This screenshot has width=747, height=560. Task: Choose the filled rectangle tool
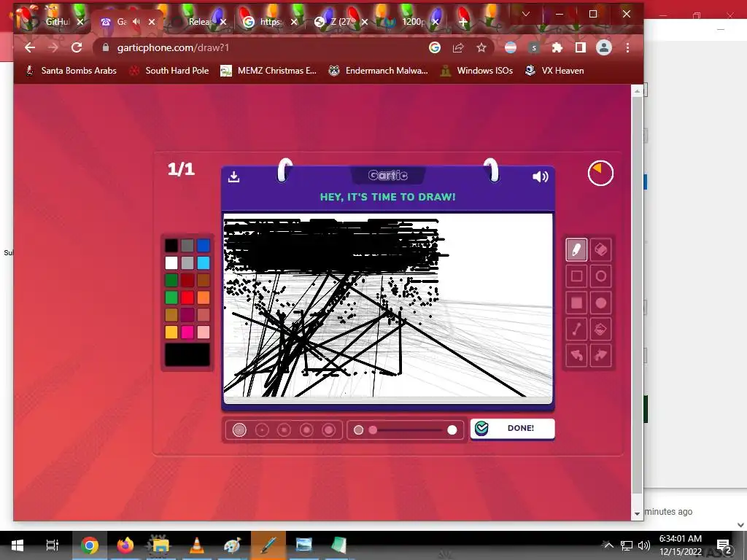click(576, 303)
